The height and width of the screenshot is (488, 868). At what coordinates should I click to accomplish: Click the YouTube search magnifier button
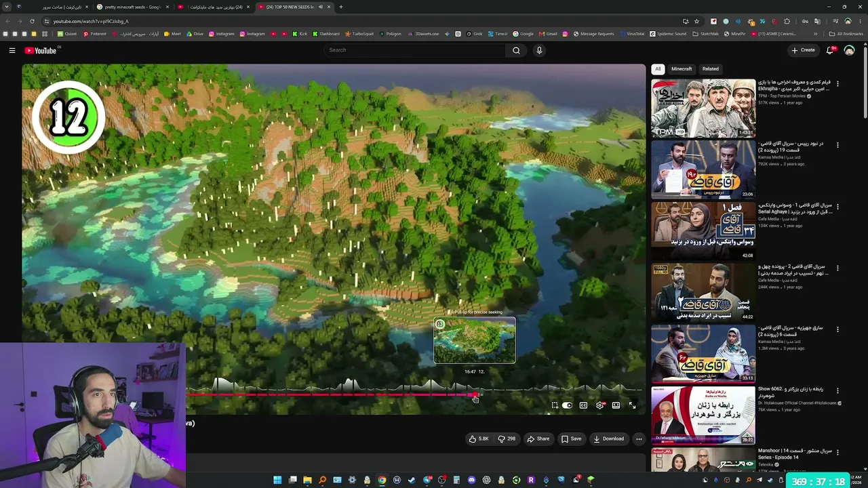coord(516,50)
